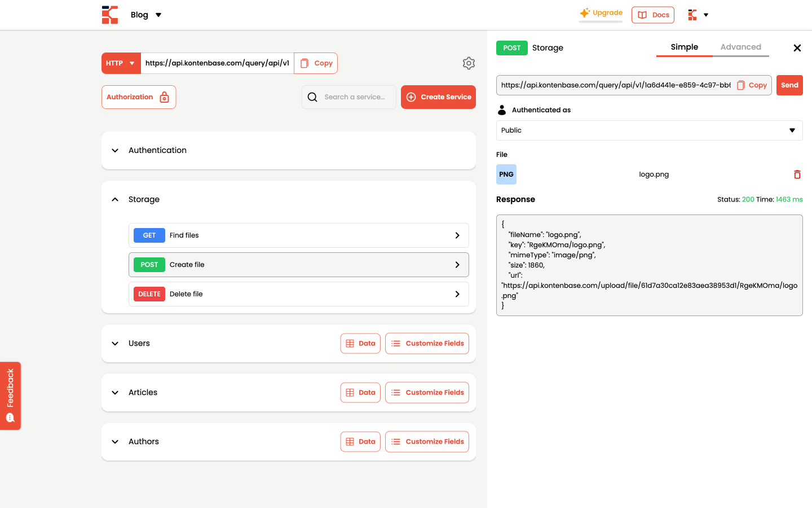Image resolution: width=812 pixels, height=508 pixels.
Task: Open the account avatar menu
Action: point(697,15)
